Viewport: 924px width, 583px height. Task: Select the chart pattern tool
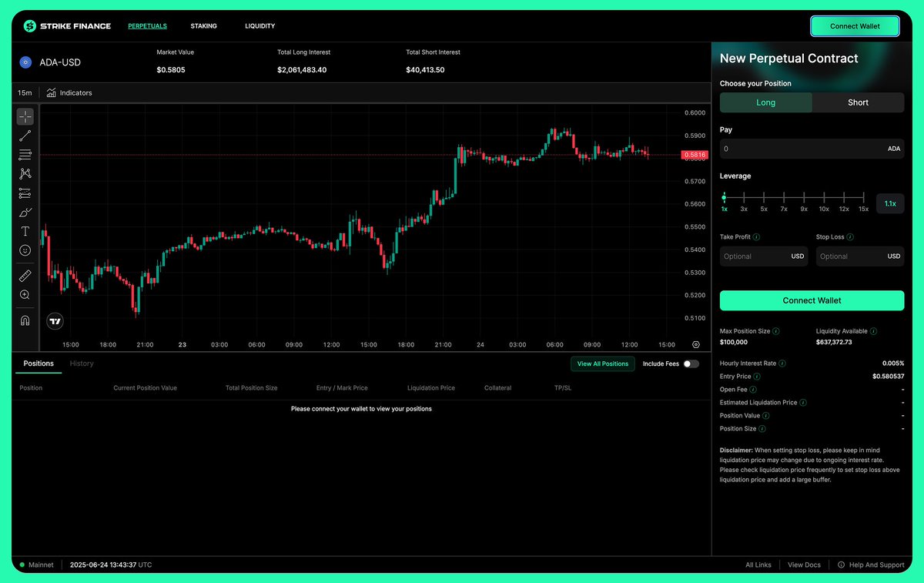(x=25, y=174)
